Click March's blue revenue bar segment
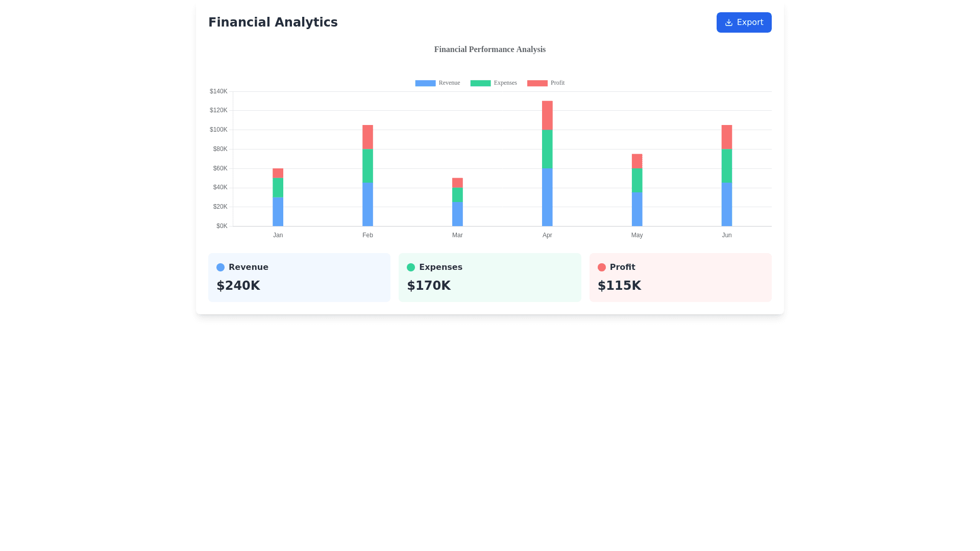This screenshot has width=980, height=551. click(x=457, y=214)
